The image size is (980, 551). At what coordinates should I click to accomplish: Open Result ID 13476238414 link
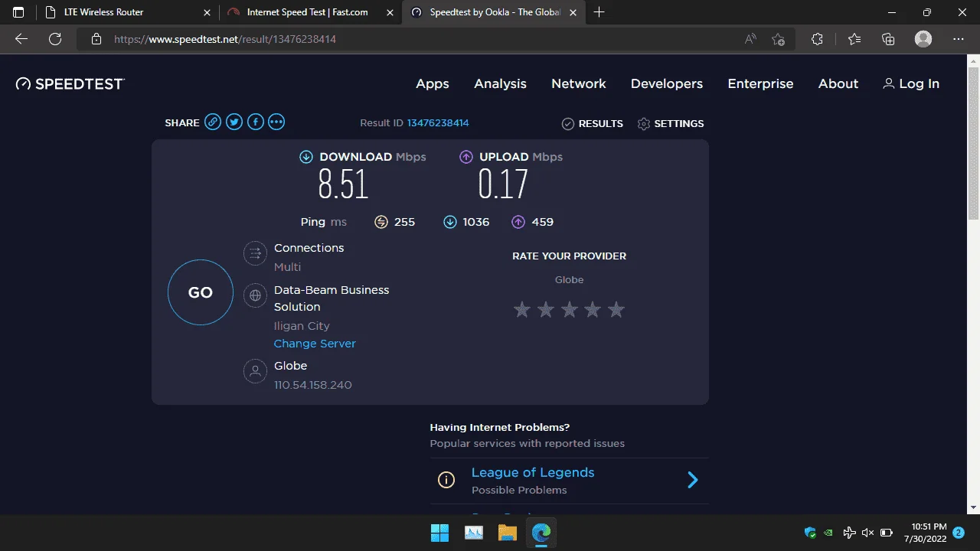438,122
